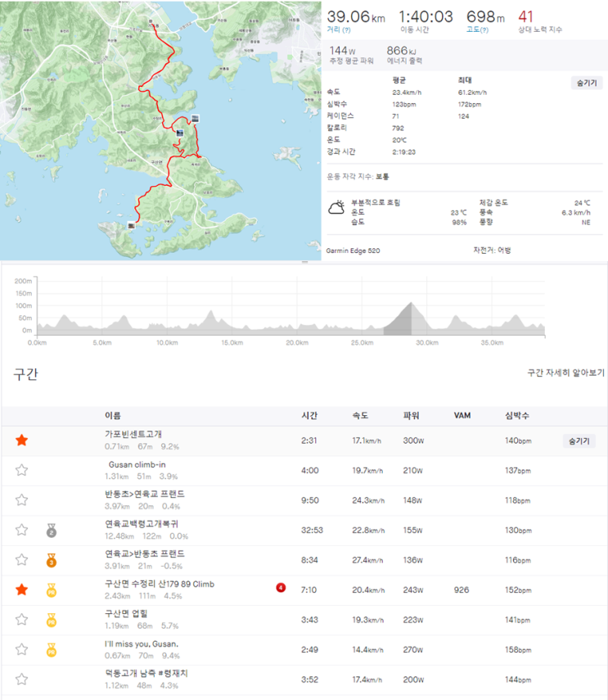The width and height of the screenshot is (608, 700).
Task: Click the VAM column header
Action: [462, 416]
